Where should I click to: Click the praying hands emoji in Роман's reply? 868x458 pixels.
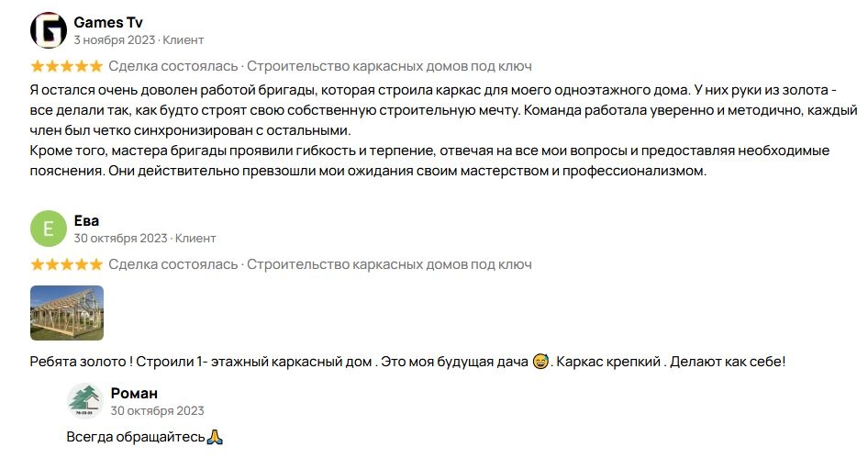pyautogui.click(x=215, y=437)
